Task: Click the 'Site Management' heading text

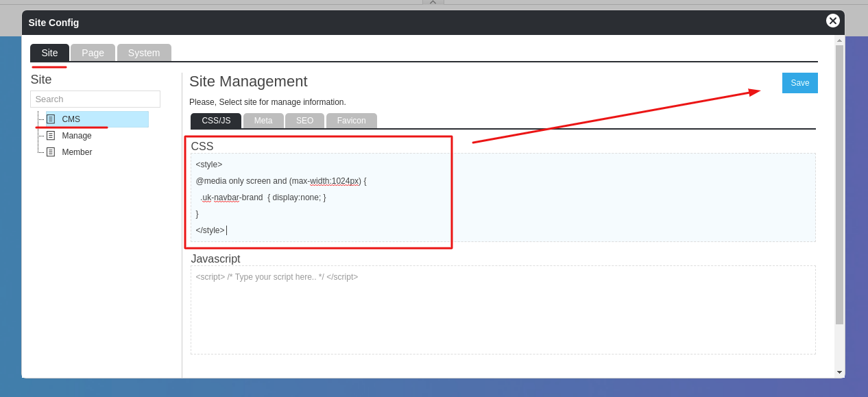Action: [248, 82]
